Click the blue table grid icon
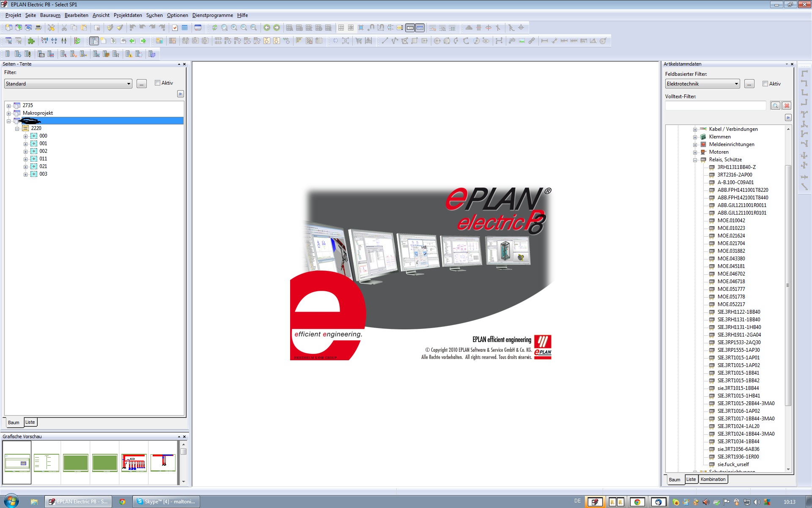The height and width of the screenshot is (508, 812). tap(184, 28)
